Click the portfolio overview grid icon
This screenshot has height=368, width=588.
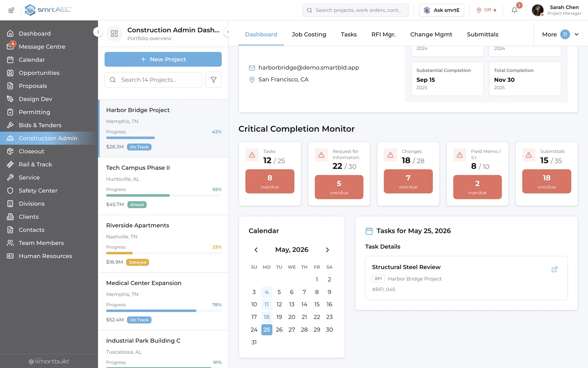(114, 33)
